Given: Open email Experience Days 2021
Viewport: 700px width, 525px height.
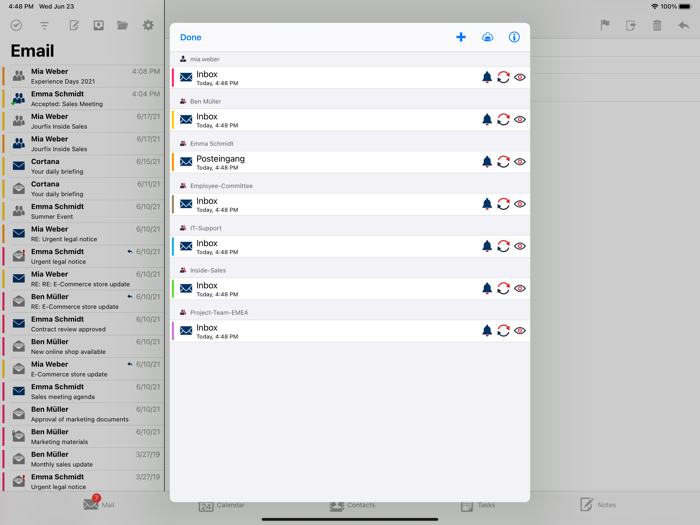Looking at the screenshot, I should [83, 76].
